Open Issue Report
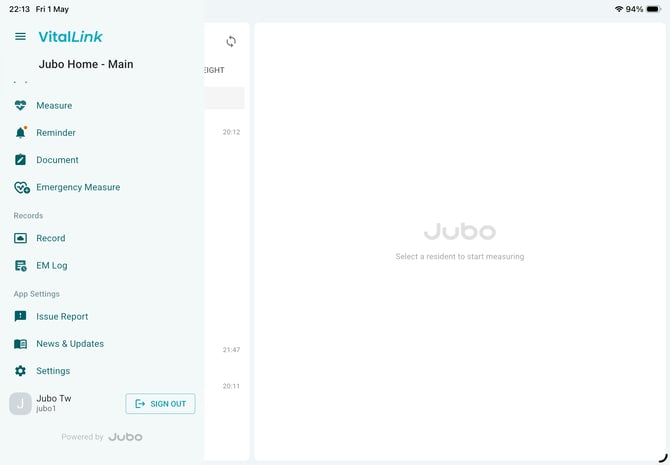 (62, 317)
